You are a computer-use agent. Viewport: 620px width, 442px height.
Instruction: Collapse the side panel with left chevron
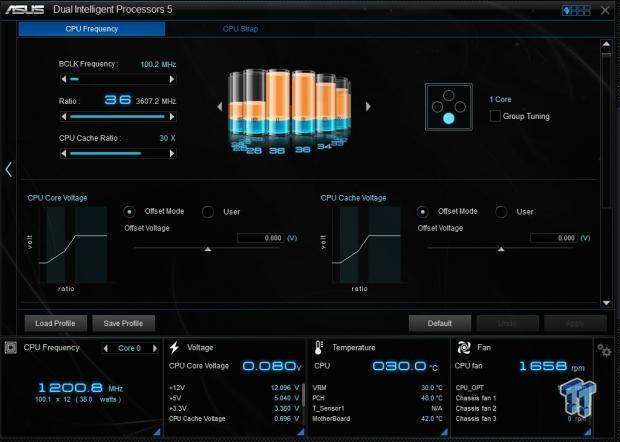point(9,169)
